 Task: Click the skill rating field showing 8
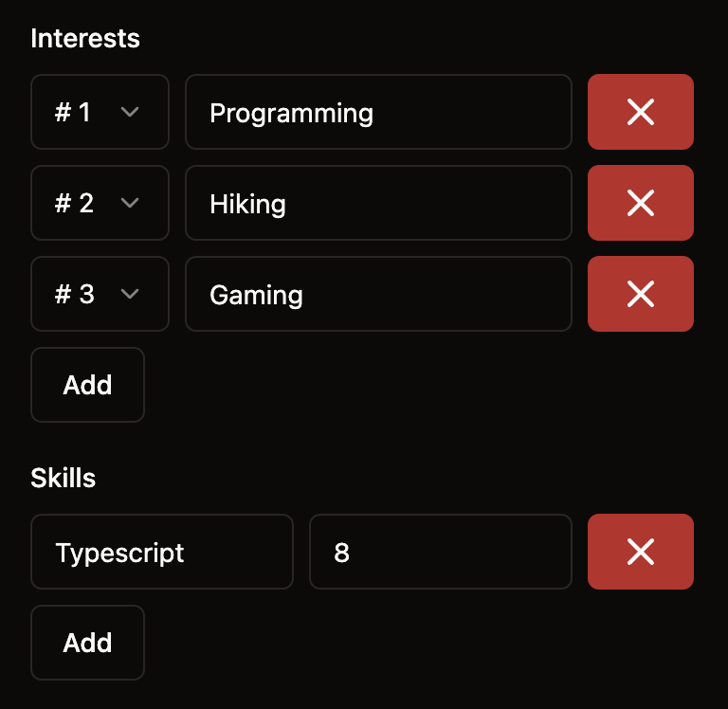coord(440,552)
